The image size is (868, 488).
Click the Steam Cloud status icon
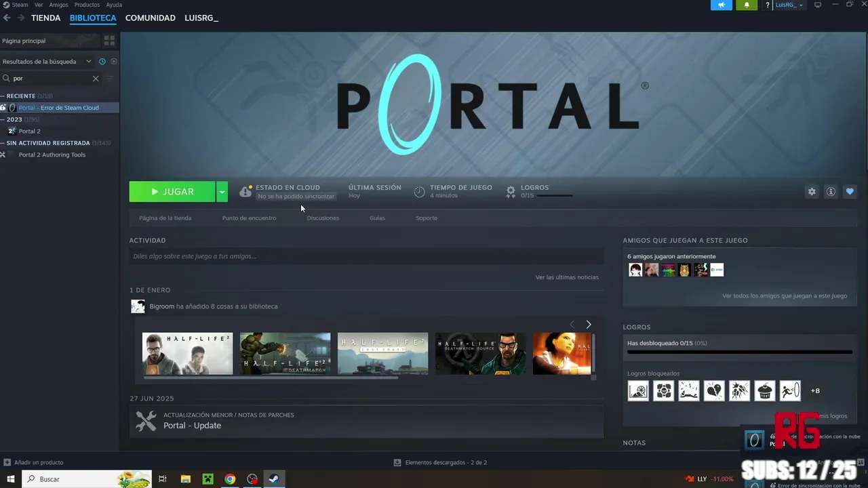[245, 192]
